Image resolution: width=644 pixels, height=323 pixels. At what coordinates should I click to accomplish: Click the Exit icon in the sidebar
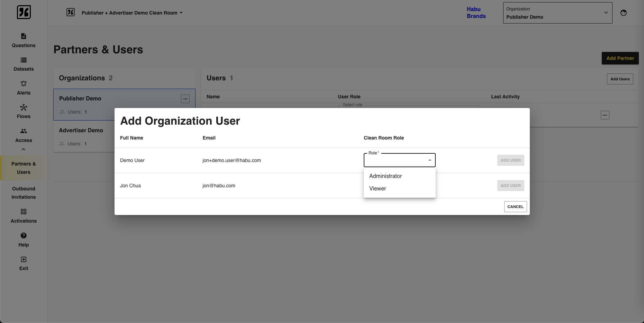[x=24, y=259]
